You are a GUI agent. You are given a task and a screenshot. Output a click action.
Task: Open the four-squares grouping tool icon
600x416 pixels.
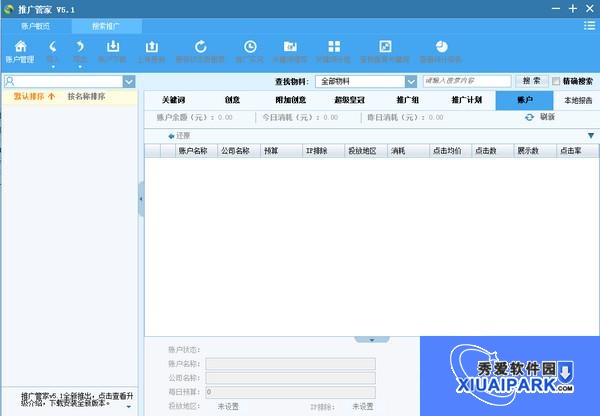point(334,47)
